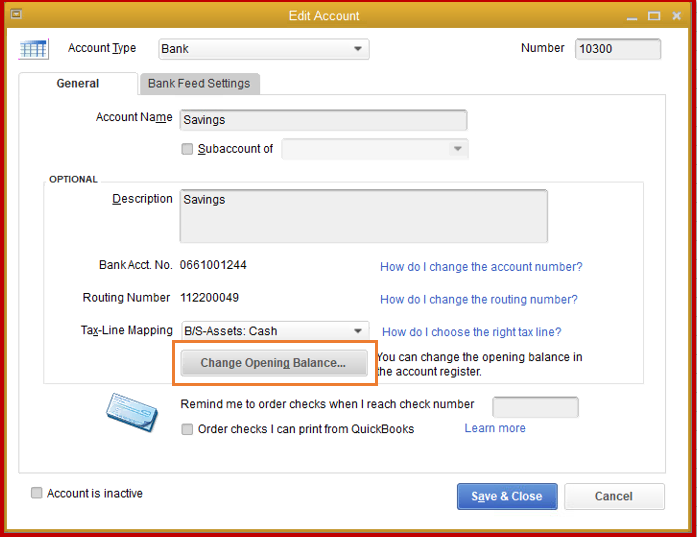Expand the Tax-Line Mapping dropdown

click(358, 331)
